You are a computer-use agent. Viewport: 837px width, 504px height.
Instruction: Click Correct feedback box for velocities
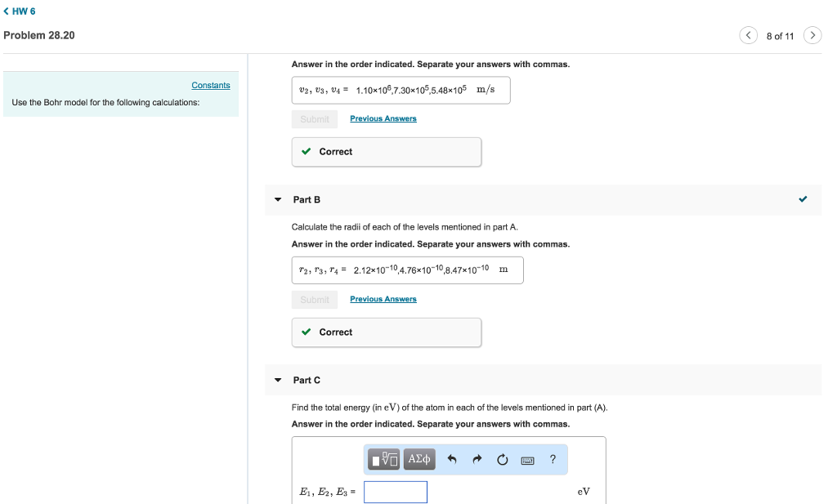[x=387, y=152]
